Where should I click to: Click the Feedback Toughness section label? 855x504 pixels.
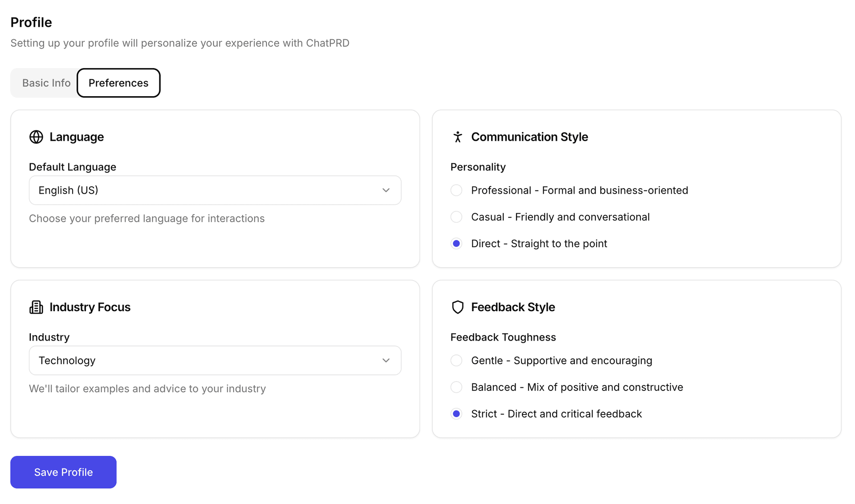pos(503,337)
